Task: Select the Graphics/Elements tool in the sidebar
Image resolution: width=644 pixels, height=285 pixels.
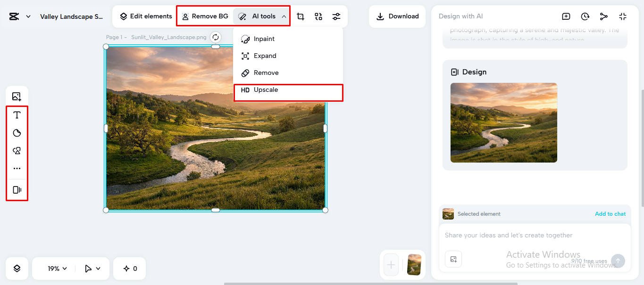Action: tap(17, 150)
